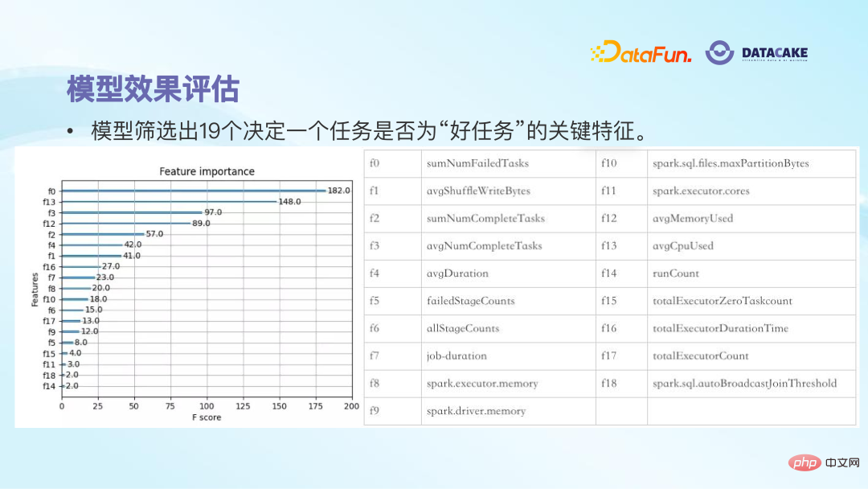Click the DataFun logo
868x489 pixels.
(641, 52)
